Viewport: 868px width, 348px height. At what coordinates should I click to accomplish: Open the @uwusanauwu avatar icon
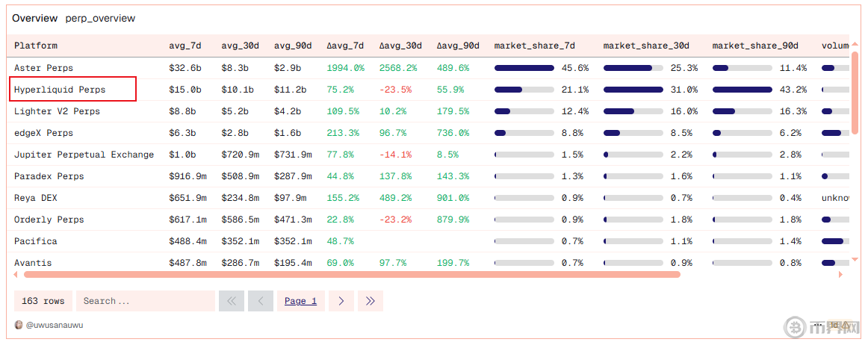19,326
